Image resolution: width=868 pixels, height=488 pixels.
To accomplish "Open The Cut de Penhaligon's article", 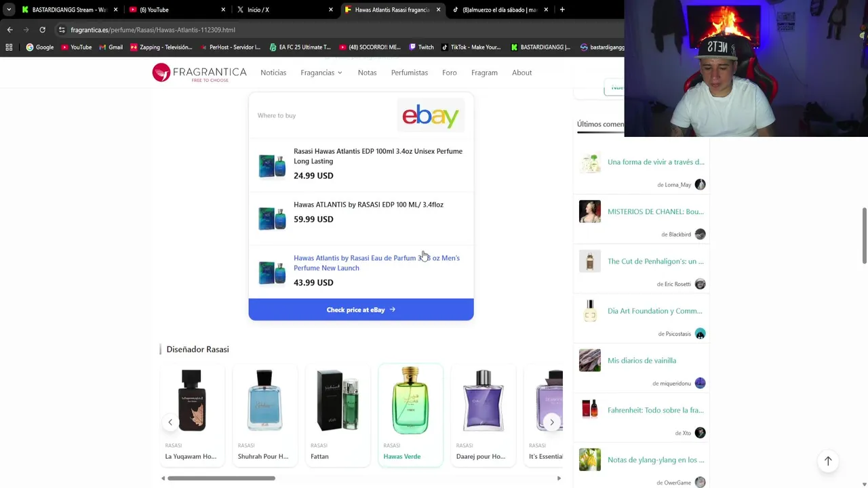I will [655, 261].
